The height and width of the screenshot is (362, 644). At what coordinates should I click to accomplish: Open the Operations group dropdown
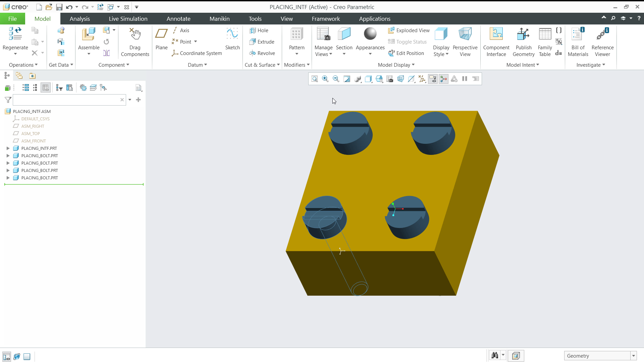click(x=23, y=65)
